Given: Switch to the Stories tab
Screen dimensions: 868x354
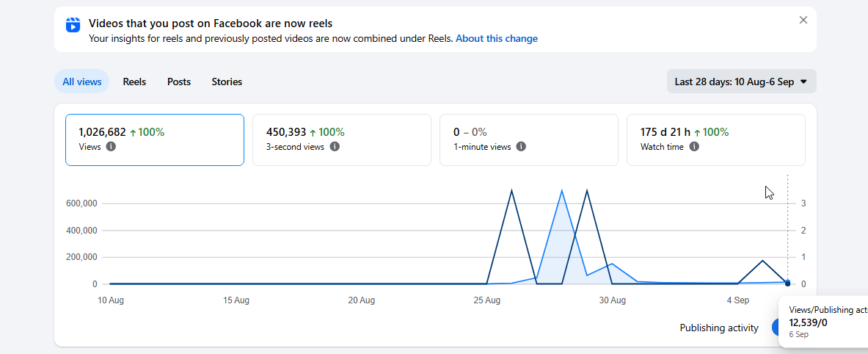Looking at the screenshot, I should point(227,82).
